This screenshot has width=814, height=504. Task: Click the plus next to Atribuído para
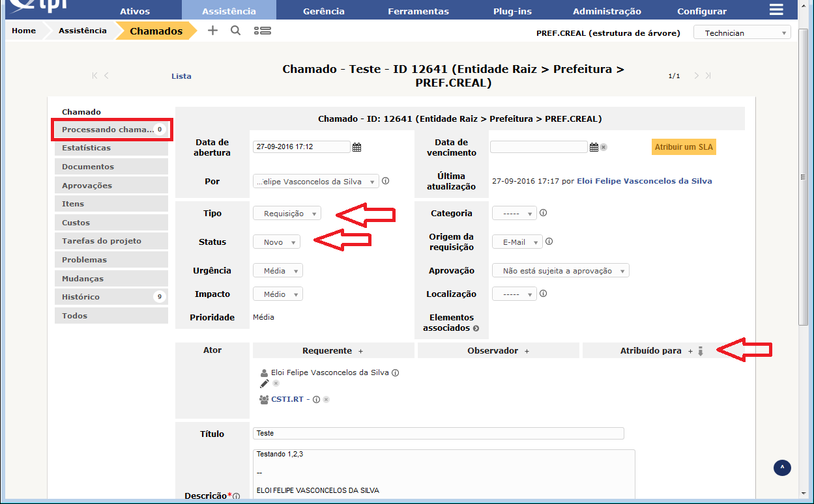[690, 351]
